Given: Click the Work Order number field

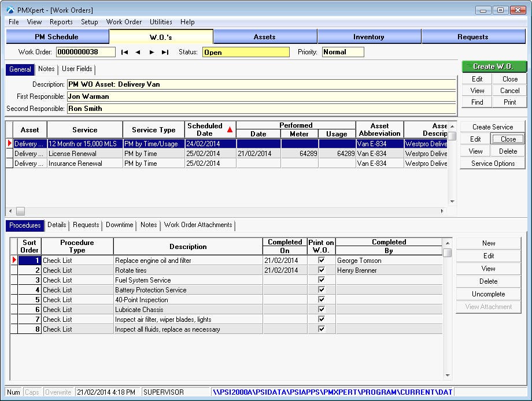Looking at the screenshot, I should pos(86,52).
